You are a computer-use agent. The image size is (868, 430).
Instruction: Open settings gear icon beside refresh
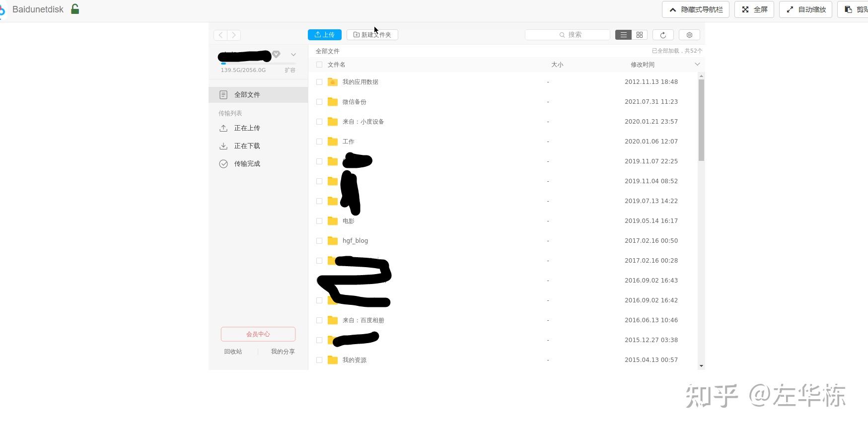[689, 35]
